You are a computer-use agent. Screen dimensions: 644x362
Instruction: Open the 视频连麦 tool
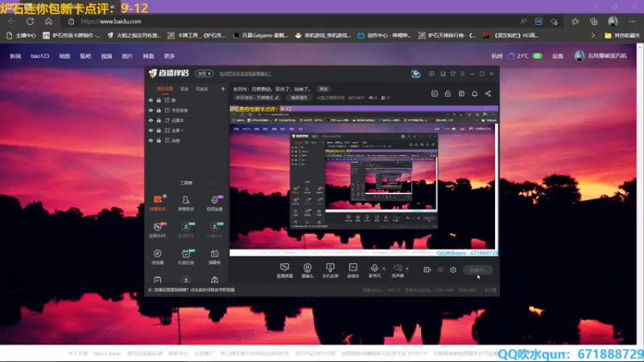214,203
